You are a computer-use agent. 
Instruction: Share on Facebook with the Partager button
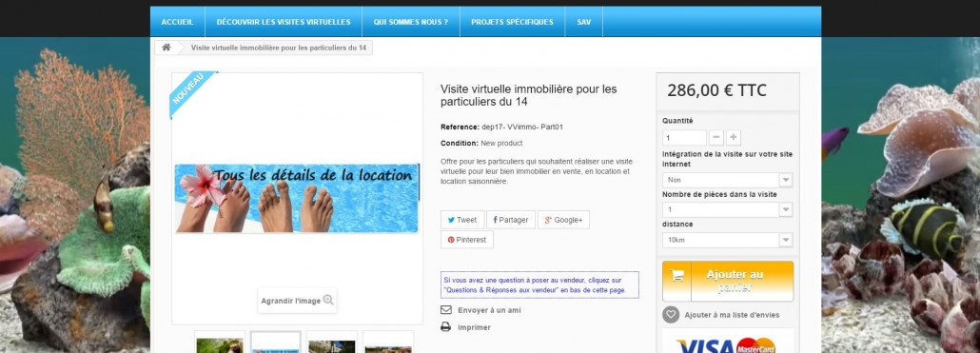pos(511,220)
